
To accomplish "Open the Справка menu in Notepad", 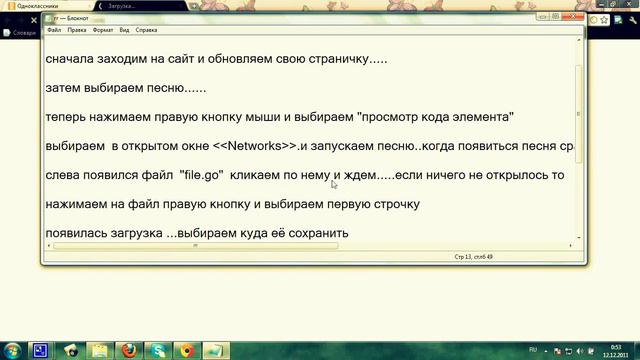I will point(146,30).
